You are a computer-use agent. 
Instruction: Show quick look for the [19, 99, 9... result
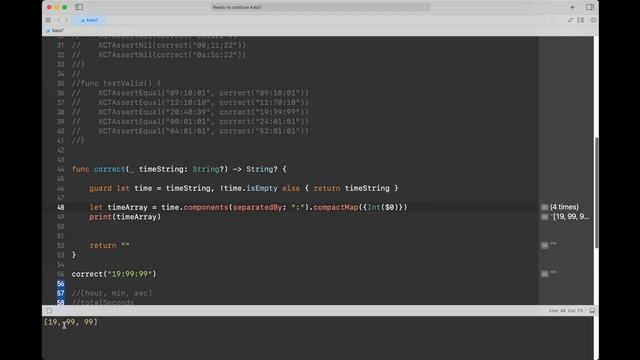[x=544, y=217]
